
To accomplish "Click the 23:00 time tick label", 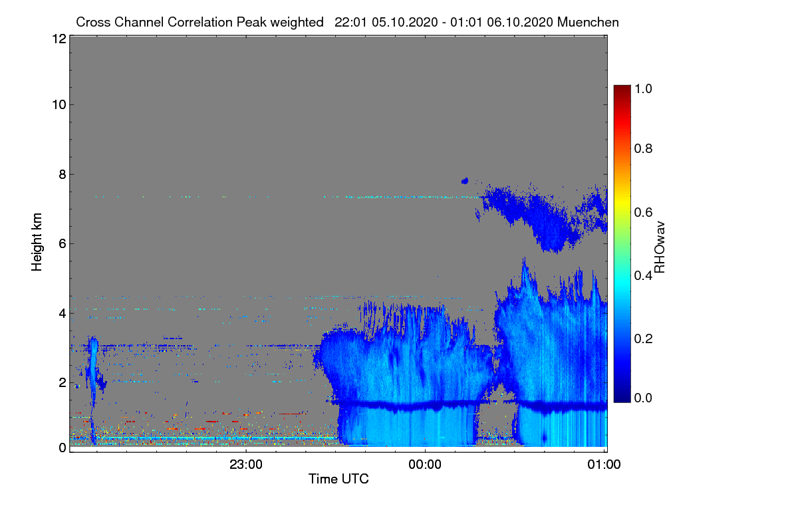I will click(246, 464).
